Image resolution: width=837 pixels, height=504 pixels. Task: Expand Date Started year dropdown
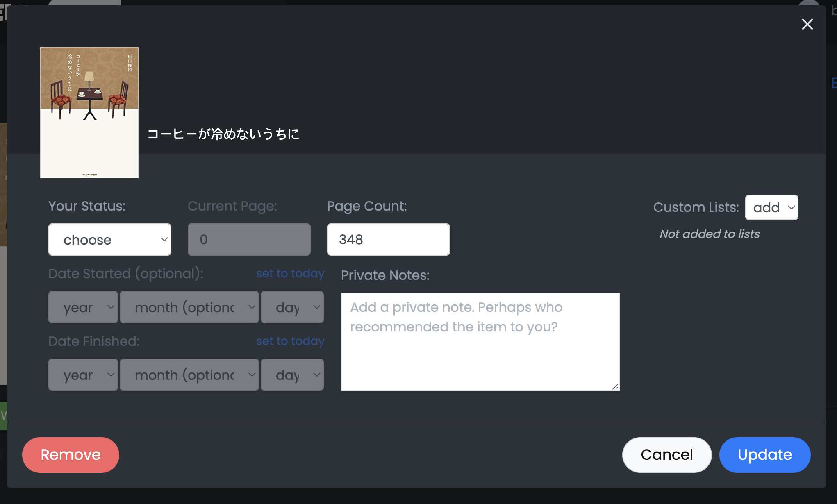(x=83, y=307)
